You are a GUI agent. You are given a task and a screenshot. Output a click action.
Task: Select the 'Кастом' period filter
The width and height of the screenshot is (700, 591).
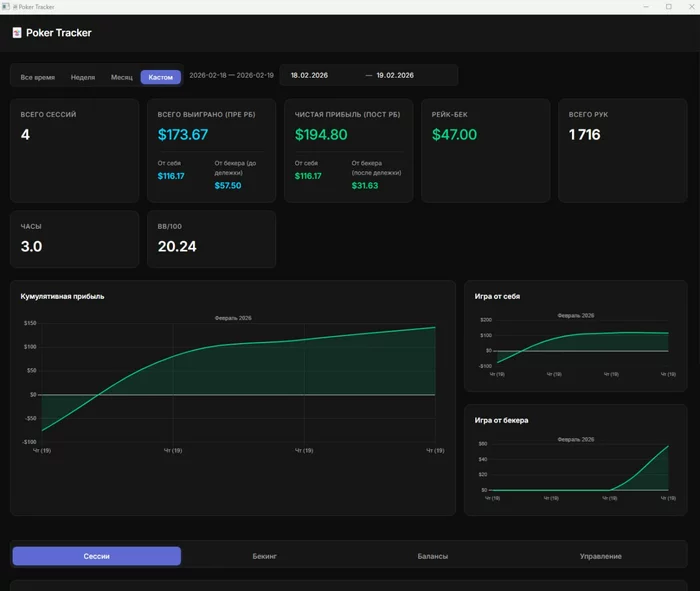click(161, 77)
